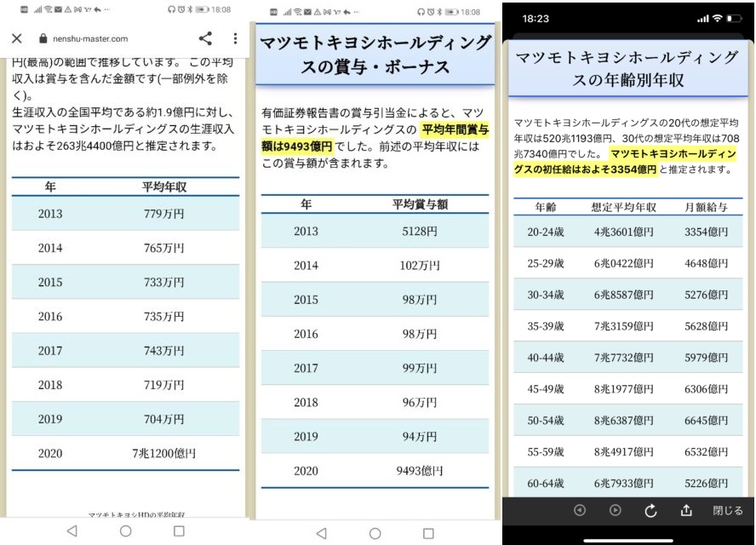Tap the 96万円 bonus cell for 2018
The image size is (756, 545).
point(420,402)
